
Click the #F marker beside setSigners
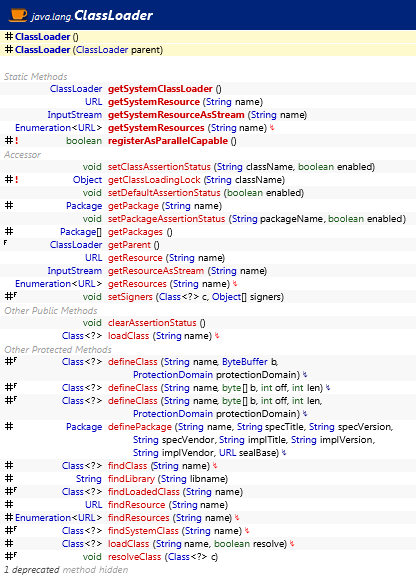point(11,296)
